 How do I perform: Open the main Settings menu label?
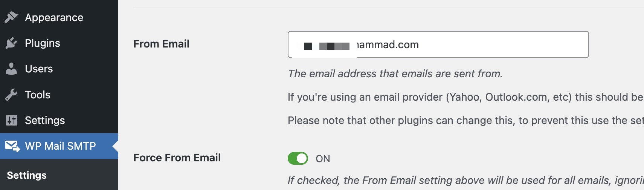click(x=45, y=120)
